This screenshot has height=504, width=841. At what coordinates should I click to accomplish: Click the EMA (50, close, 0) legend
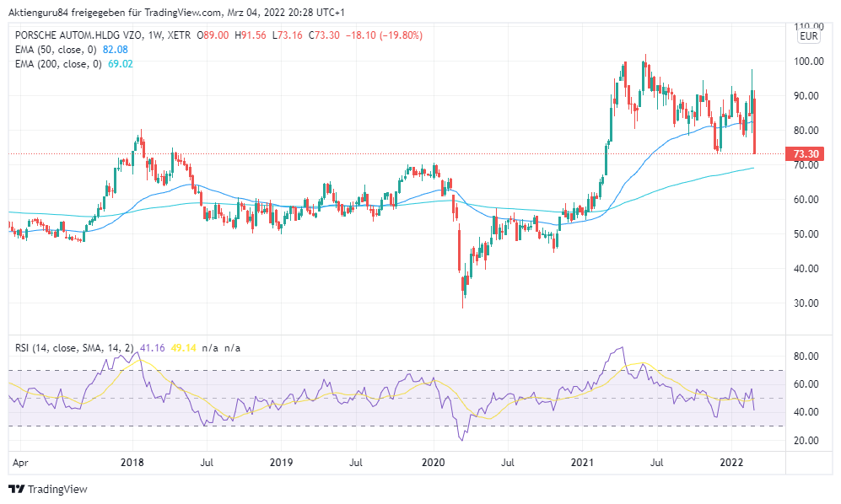[x=56, y=50]
